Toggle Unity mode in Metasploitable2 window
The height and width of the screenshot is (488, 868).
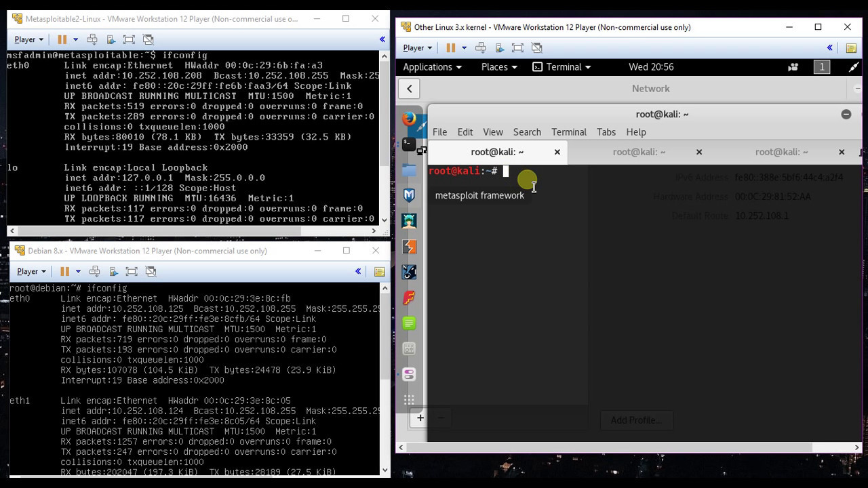coord(148,39)
